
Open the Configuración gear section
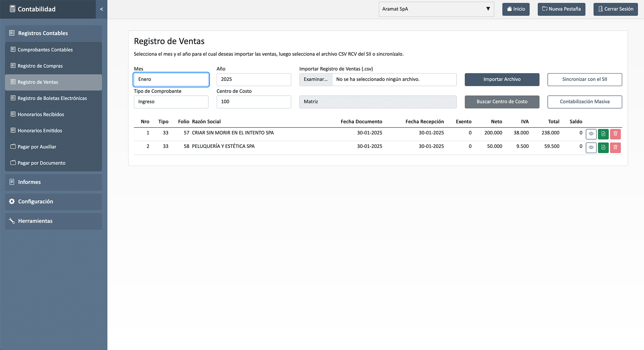tap(53, 201)
